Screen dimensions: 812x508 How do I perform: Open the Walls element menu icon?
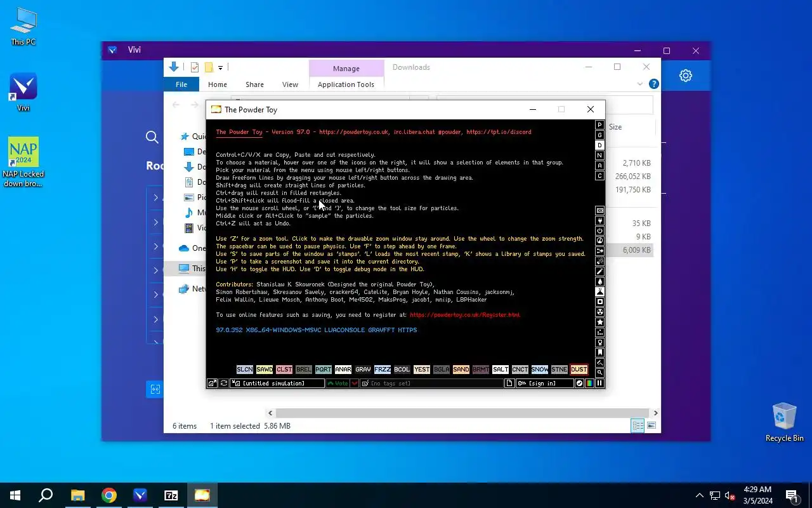point(599,210)
